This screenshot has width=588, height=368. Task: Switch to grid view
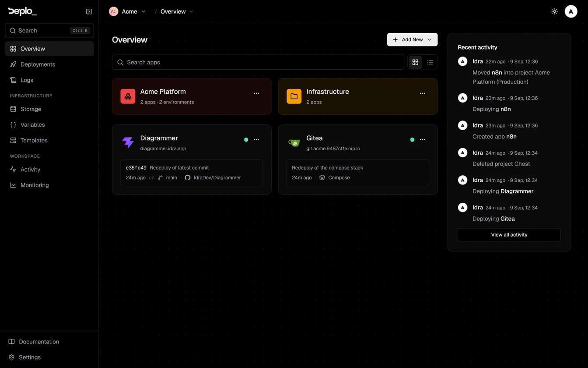415,62
